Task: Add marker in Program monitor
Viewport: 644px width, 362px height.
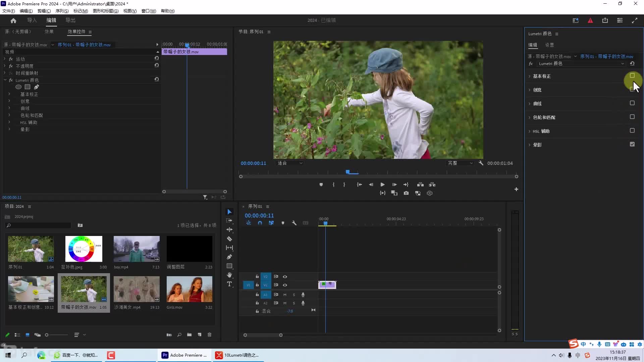Action: 321,185
